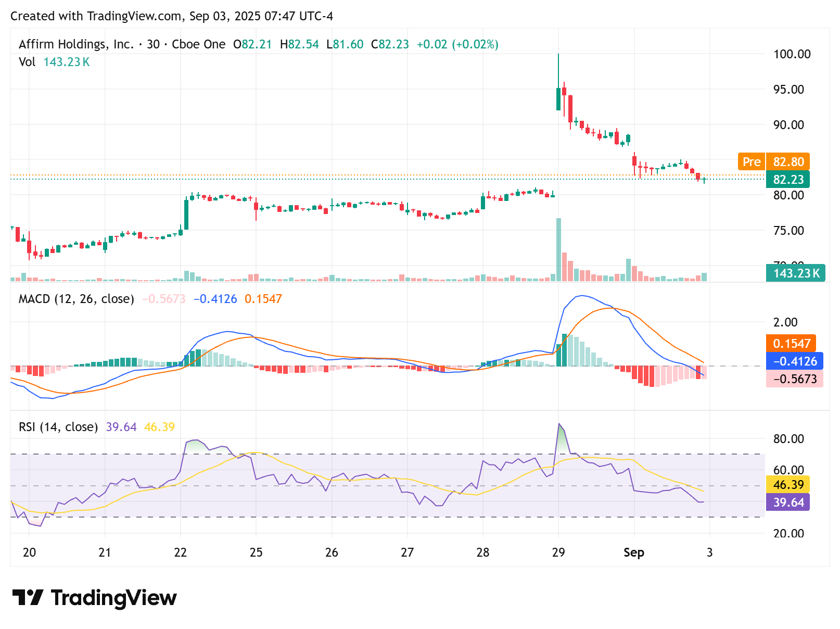Image resolution: width=840 pixels, height=629 pixels.
Task: Click the last price tag 82.23
Action: [788, 180]
